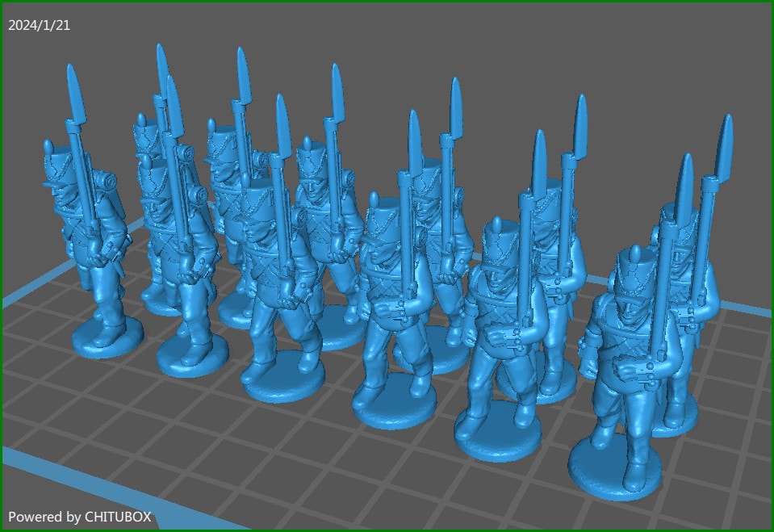Click the base of the third front-row soldier from left
Viewport: 774px width, 532px height.
tap(283, 379)
